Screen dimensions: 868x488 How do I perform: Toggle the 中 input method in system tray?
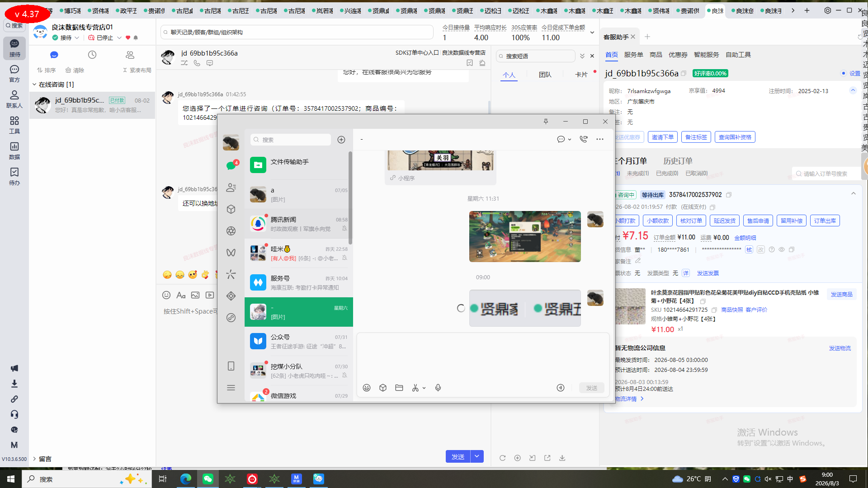pos(790,479)
